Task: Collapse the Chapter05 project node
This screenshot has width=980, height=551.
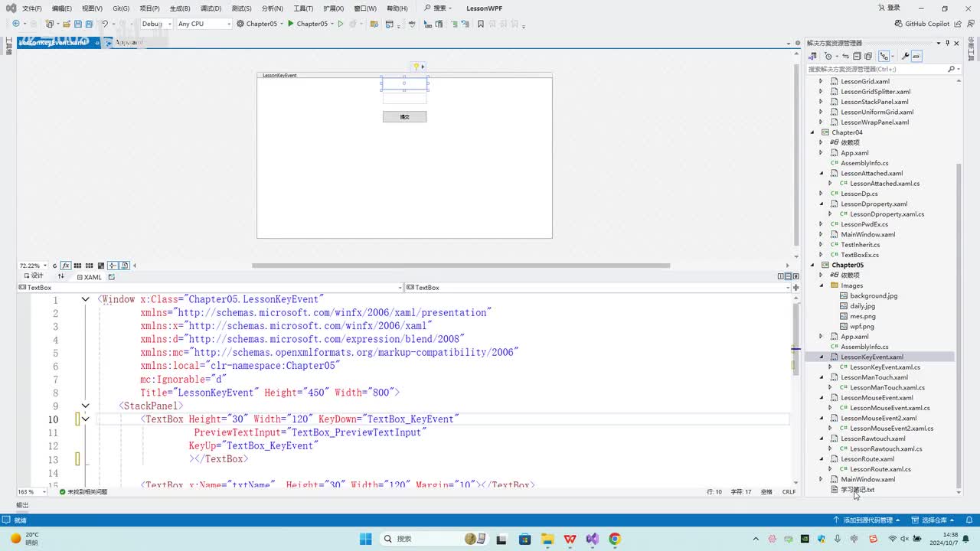Action: [x=813, y=265]
